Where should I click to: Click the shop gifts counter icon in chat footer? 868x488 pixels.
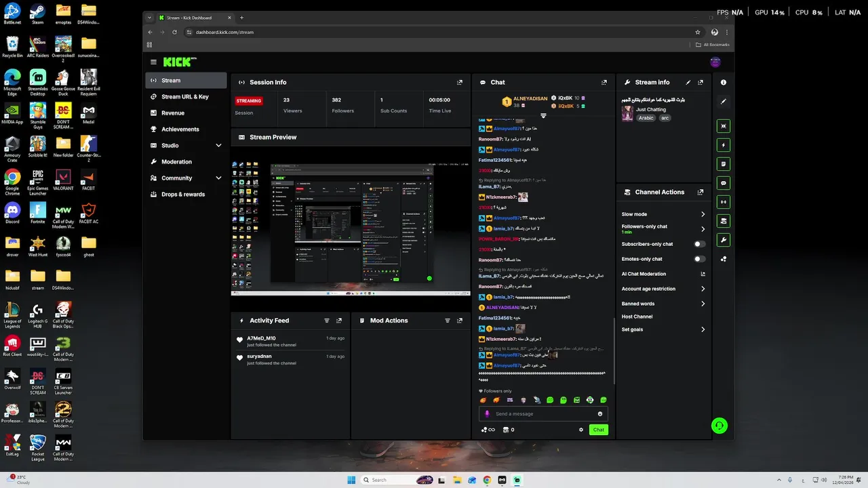509,430
